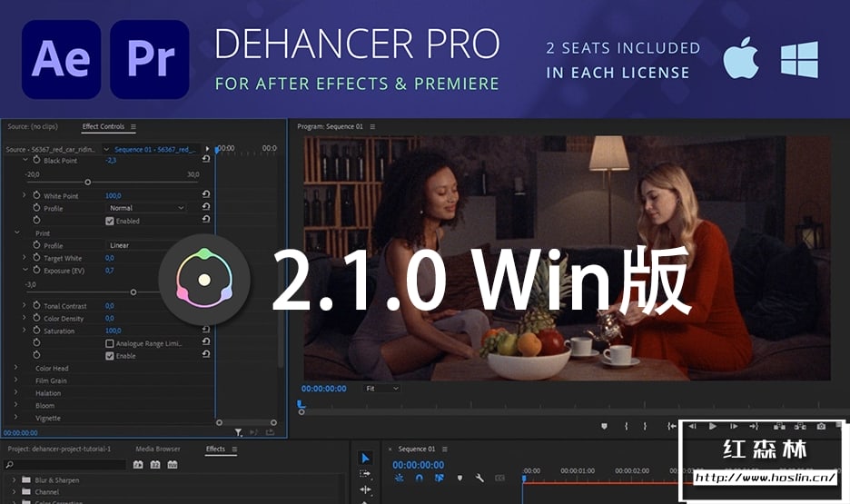Click Accelerated Effects filter badge
This screenshot has height=504, width=850.
pos(138,464)
